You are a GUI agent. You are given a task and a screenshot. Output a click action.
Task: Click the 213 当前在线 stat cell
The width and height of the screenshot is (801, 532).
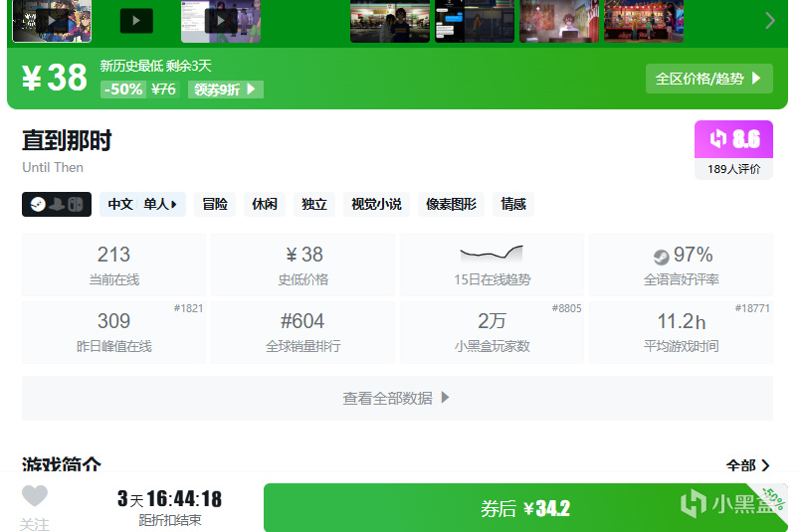(113, 265)
